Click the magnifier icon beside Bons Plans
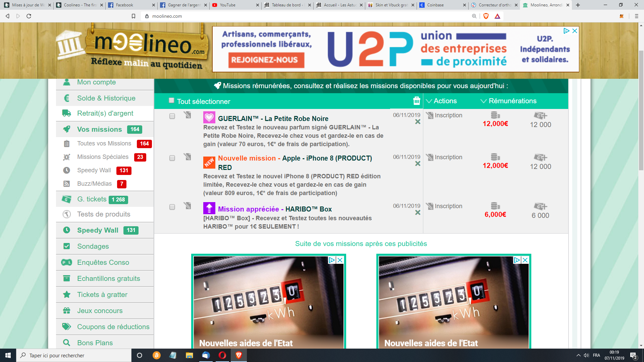644x362 pixels. 67,343
